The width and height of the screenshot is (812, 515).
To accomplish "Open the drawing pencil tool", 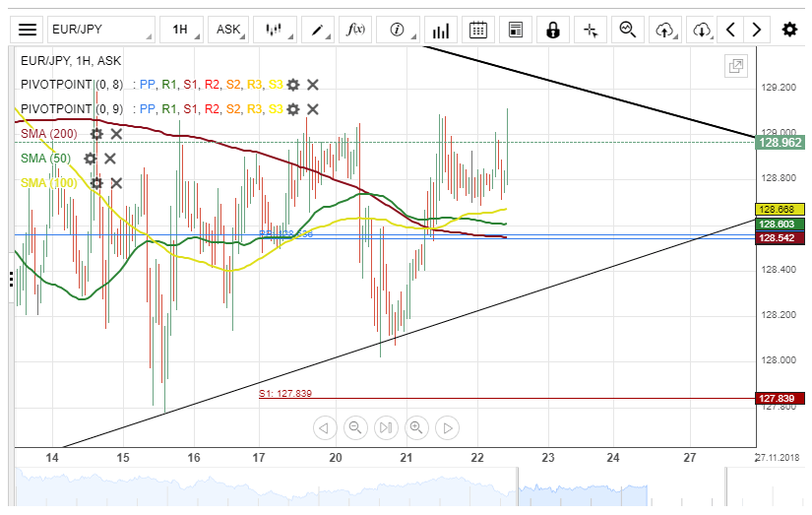I will [x=321, y=30].
